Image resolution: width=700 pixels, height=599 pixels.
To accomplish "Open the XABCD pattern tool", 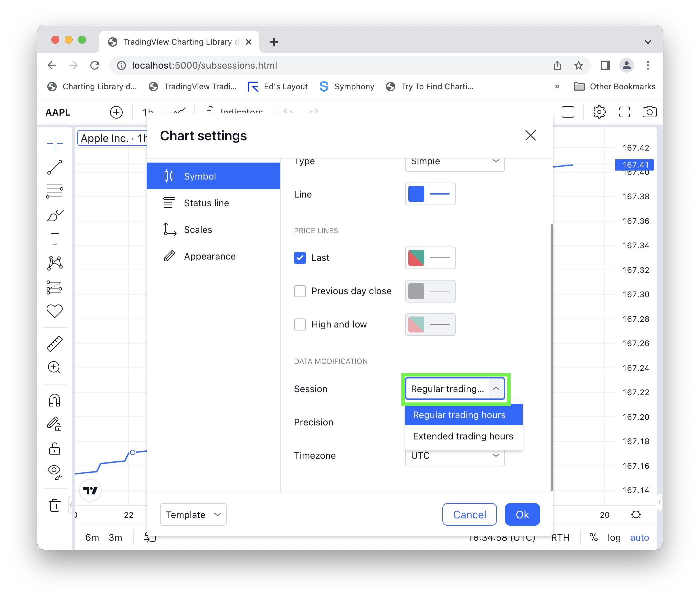I will click(55, 263).
